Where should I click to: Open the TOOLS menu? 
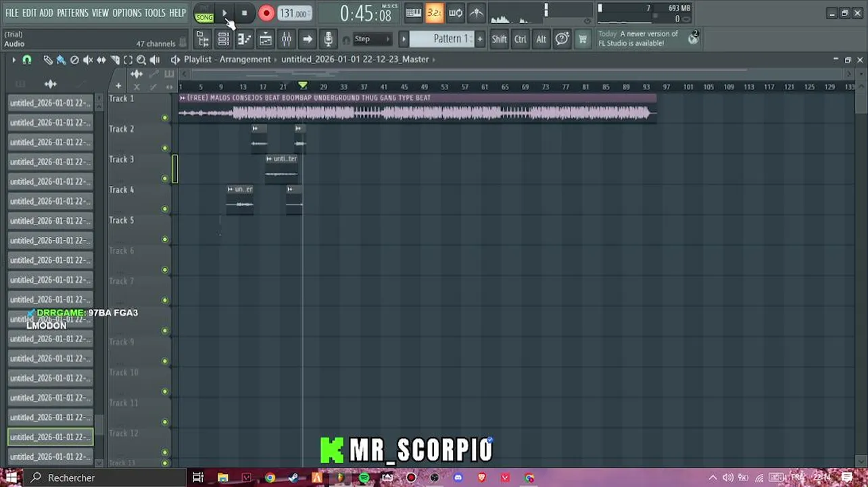pyautogui.click(x=155, y=13)
